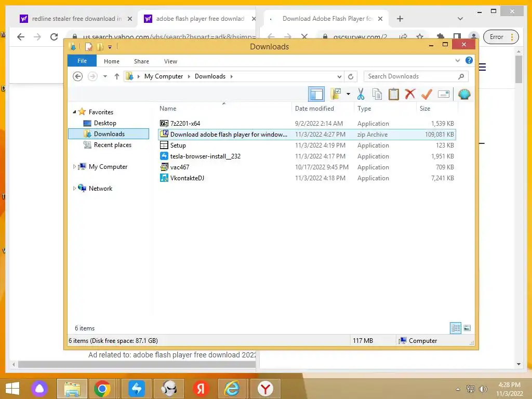Select the 7z2201-x64 file
532x399 pixels.
[307, 124]
